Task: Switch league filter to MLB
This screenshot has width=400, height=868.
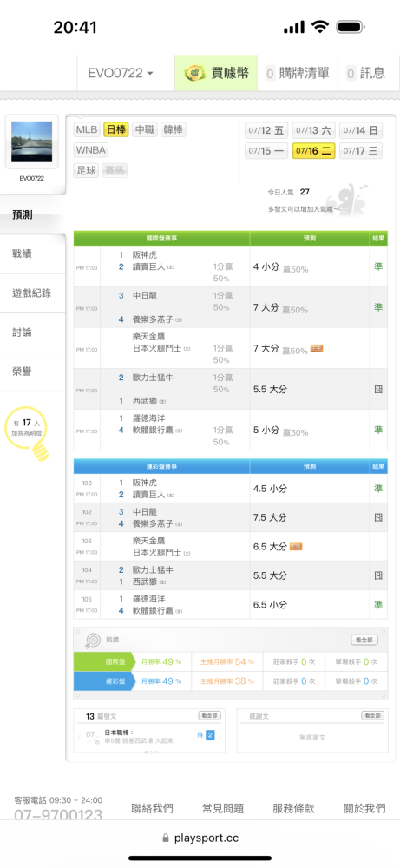Action: pyautogui.click(x=86, y=130)
